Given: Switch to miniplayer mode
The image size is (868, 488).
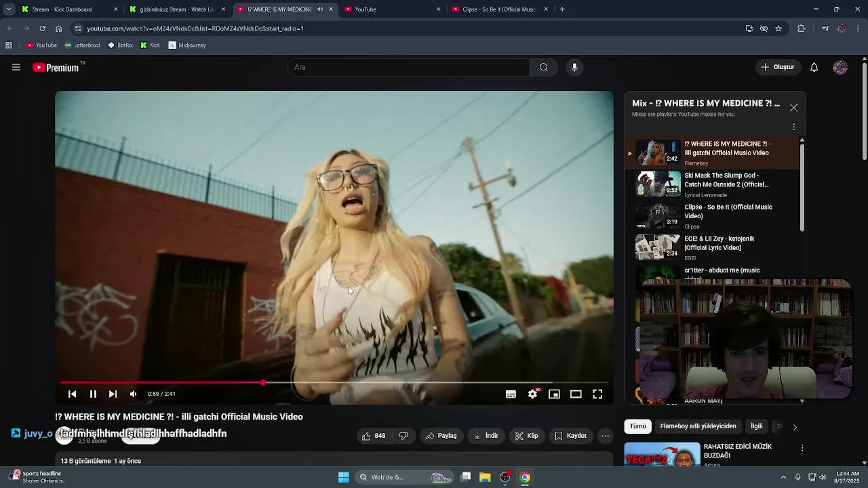Looking at the screenshot, I should (554, 394).
